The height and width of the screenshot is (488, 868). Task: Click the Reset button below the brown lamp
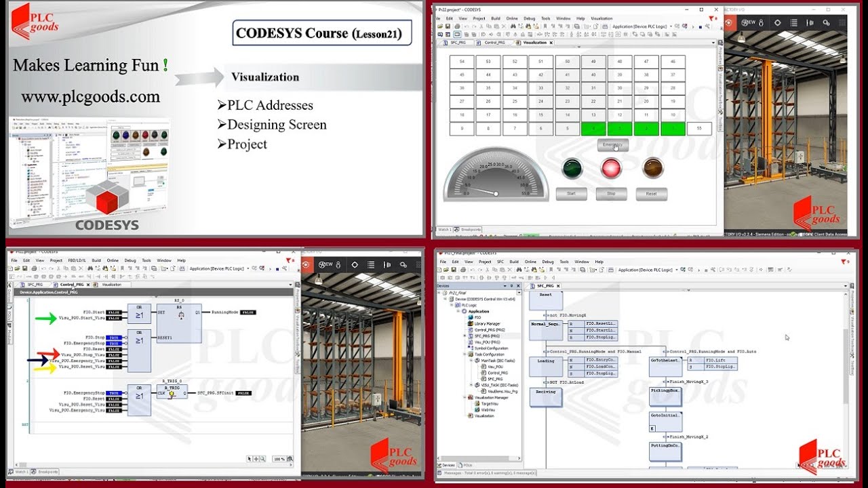(651, 194)
